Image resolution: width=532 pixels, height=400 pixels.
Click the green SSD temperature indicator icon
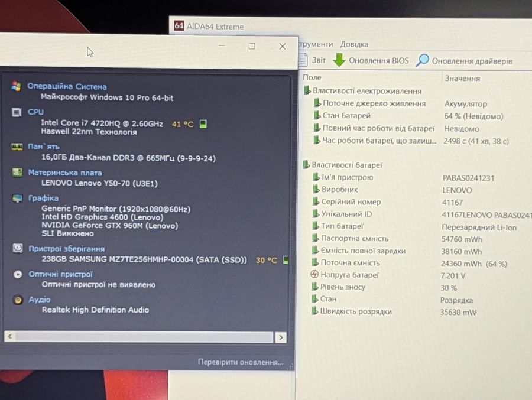(286, 260)
